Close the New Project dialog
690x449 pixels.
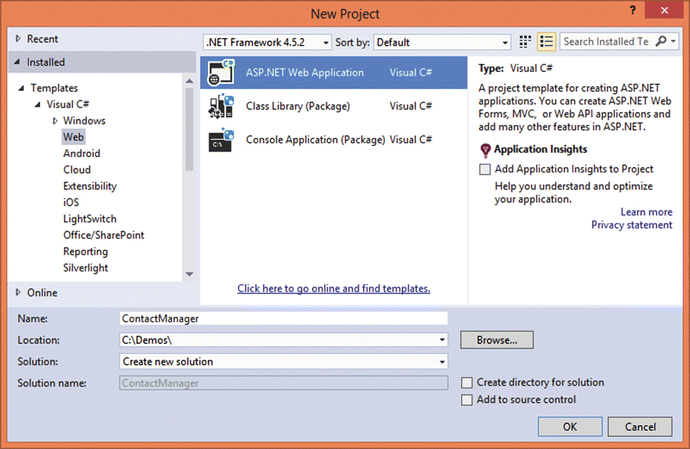664,10
